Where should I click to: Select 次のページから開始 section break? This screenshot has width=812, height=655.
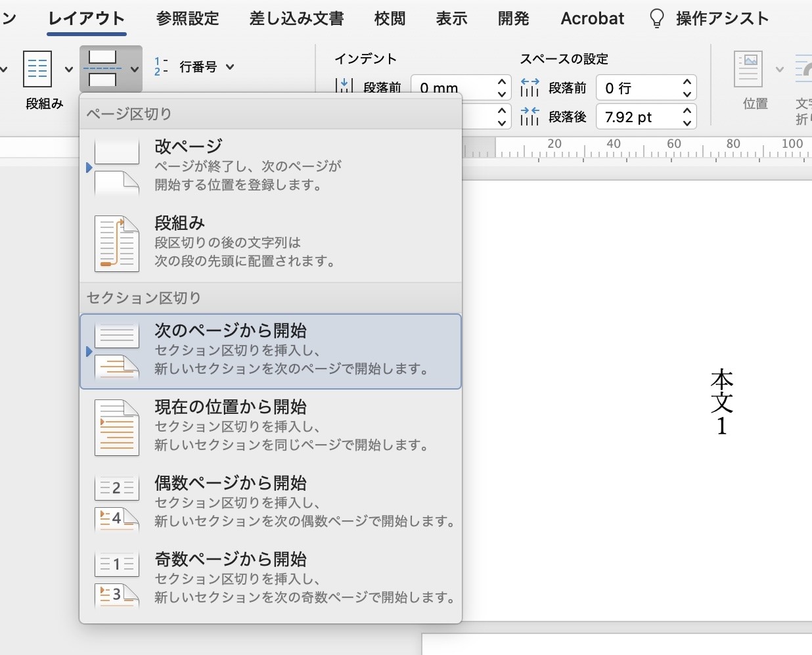click(271, 351)
